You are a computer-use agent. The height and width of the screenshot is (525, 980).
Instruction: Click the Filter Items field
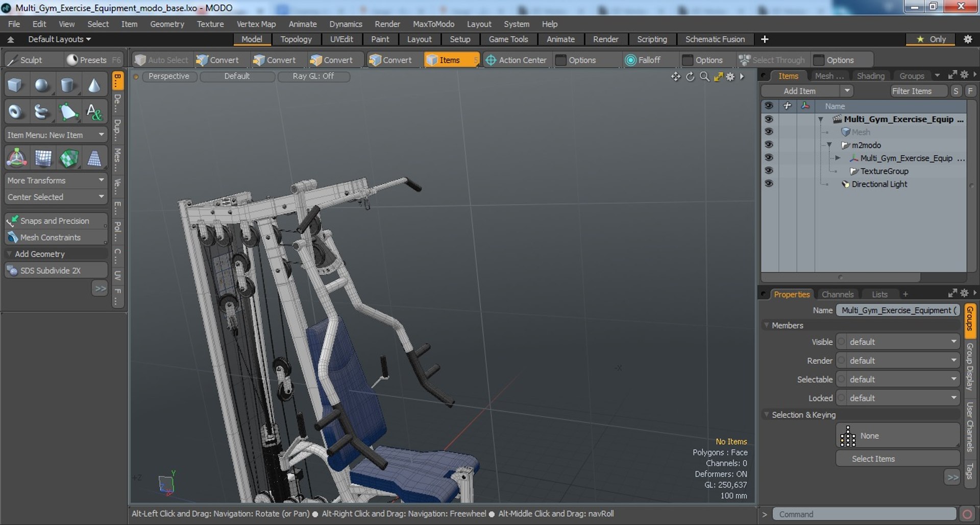[x=918, y=91]
